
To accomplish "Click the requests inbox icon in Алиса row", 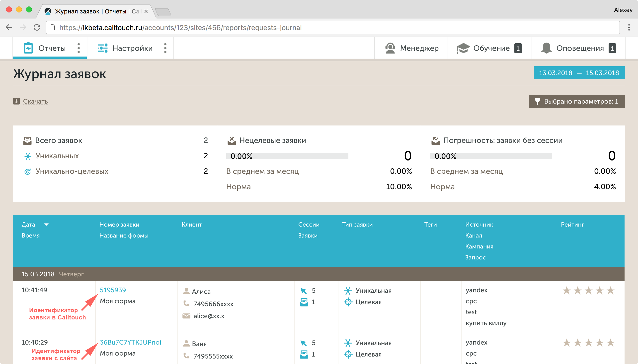I will tap(304, 302).
